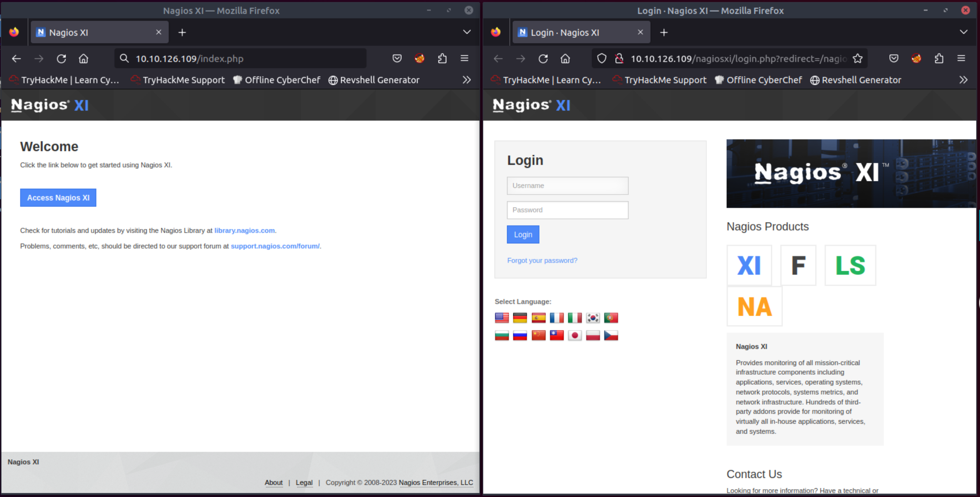This screenshot has height=497, width=980.
Task: Open the Nagios Fusion F product tile
Action: (798, 265)
